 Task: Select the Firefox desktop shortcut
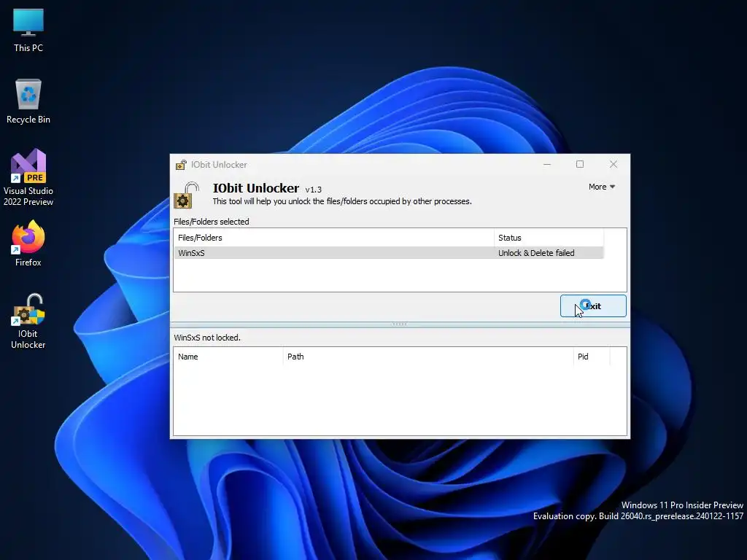[x=28, y=244]
